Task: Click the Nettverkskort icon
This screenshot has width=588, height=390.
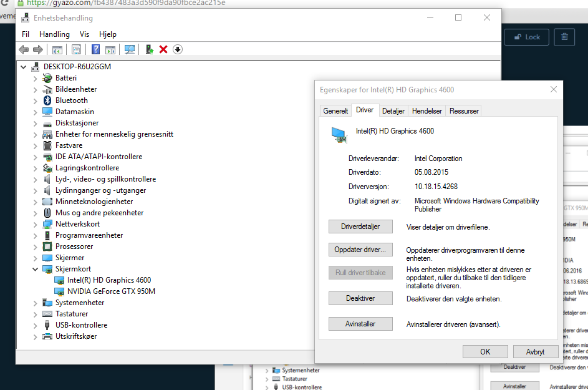Action: (47, 224)
